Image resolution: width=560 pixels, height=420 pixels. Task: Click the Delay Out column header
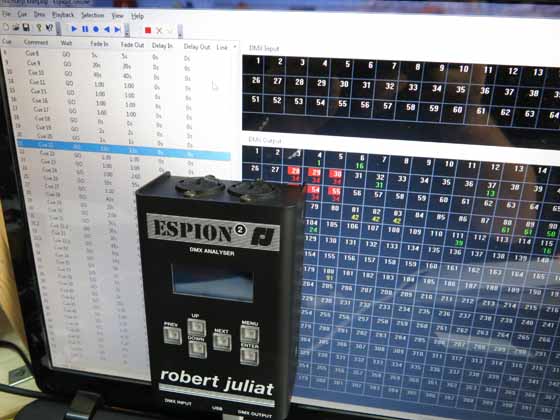197,47
